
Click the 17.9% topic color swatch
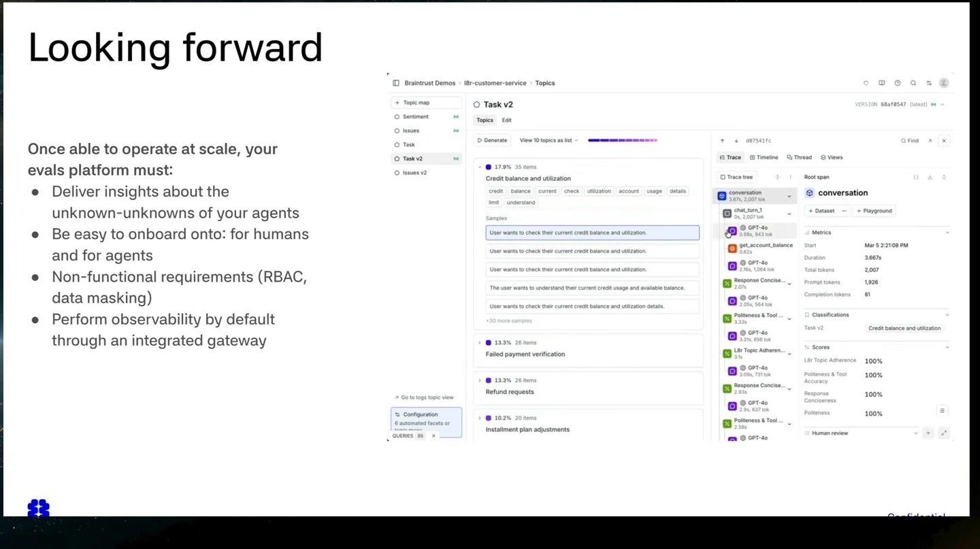(489, 167)
